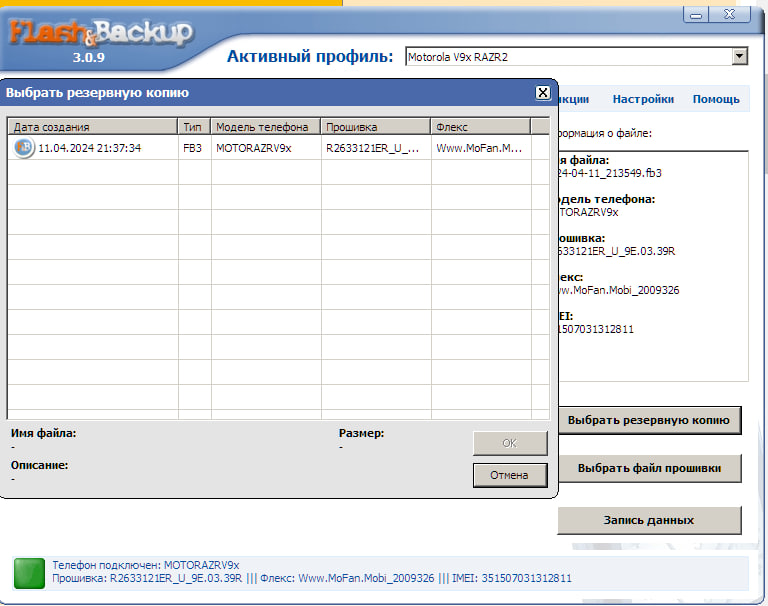Click Выбрать резервную копию button

click(649, 420)
